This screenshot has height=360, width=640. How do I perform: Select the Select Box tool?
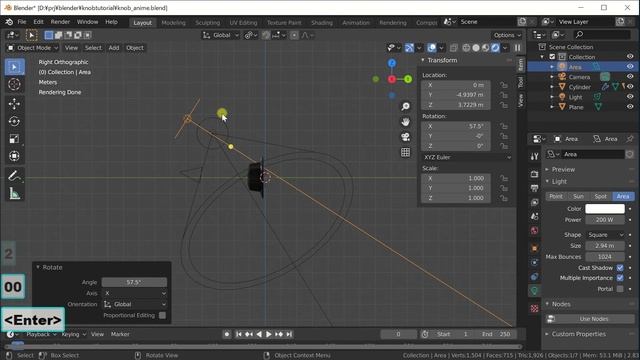(14, 67)
